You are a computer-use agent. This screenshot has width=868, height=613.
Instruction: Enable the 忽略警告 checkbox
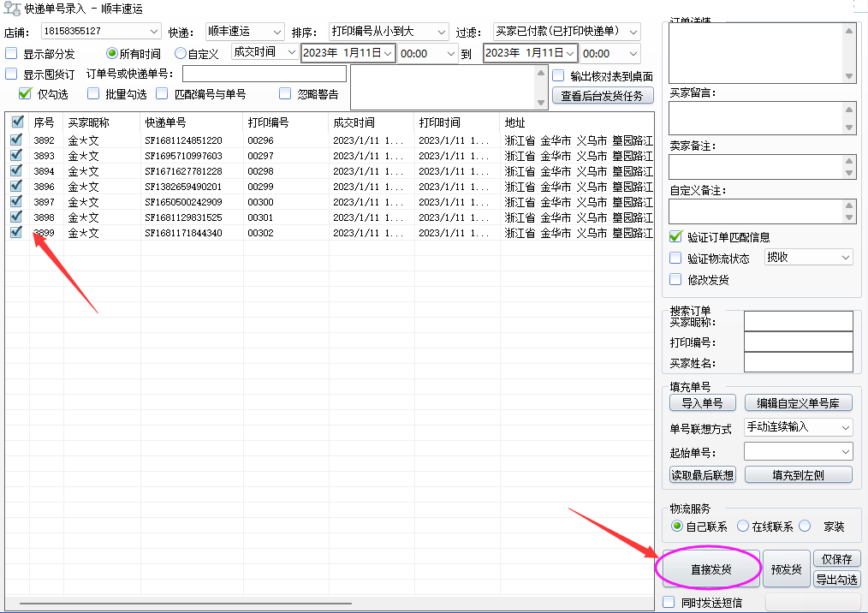(285, 94)
